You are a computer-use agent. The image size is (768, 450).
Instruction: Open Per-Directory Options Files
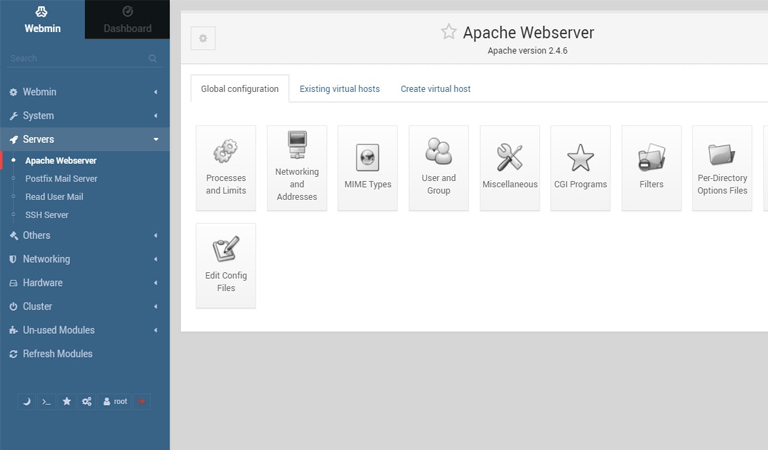[722, 168]
